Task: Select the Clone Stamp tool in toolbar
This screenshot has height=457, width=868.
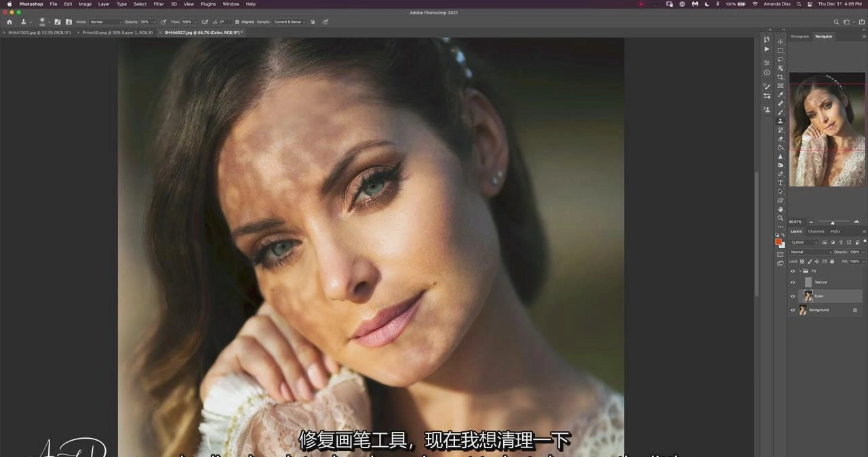Action: coord(781,121)
